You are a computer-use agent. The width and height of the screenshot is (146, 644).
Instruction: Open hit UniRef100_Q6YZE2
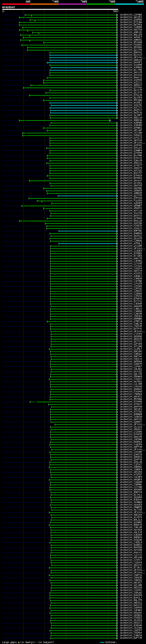pyautogui.click(x=131, y=17)
